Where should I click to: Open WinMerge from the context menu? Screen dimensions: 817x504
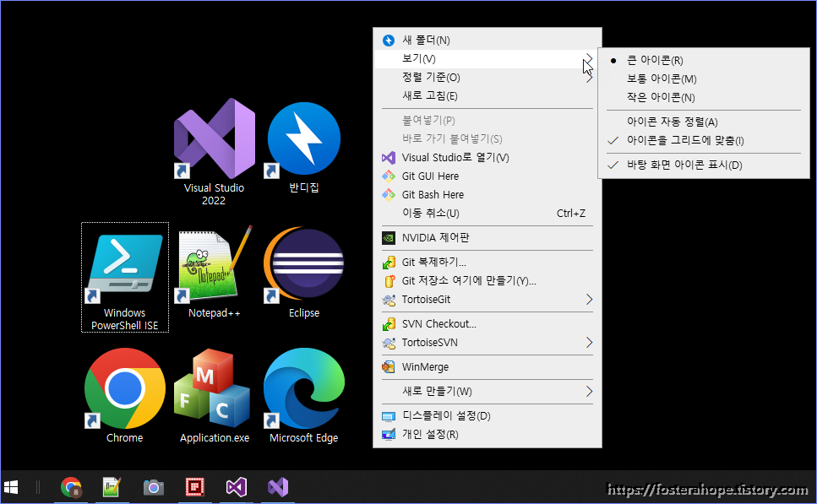[x=487, y=367]
